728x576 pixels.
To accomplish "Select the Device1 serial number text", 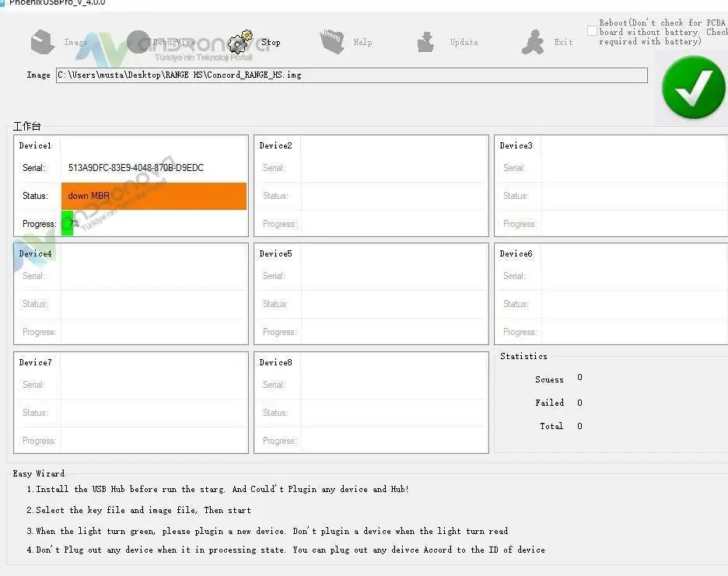I will (x=135, y=168).
